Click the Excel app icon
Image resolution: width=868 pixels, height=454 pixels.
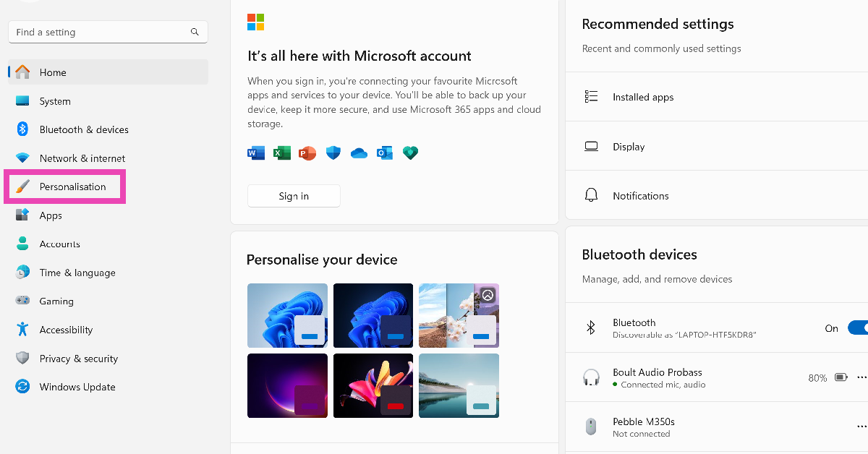point(282,153)
